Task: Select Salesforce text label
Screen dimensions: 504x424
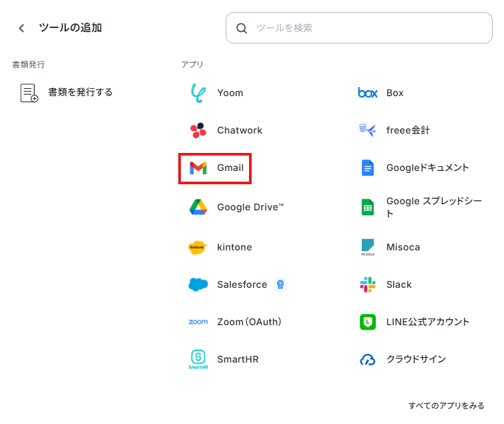Action: [242, 284]
